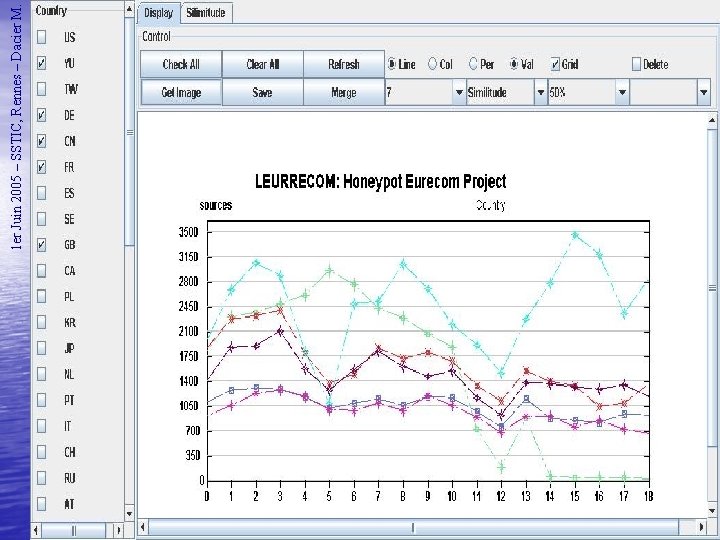Click country list scroll-right arrow
This screenshot has width=720, height=540.
click(x=118, y=530)
